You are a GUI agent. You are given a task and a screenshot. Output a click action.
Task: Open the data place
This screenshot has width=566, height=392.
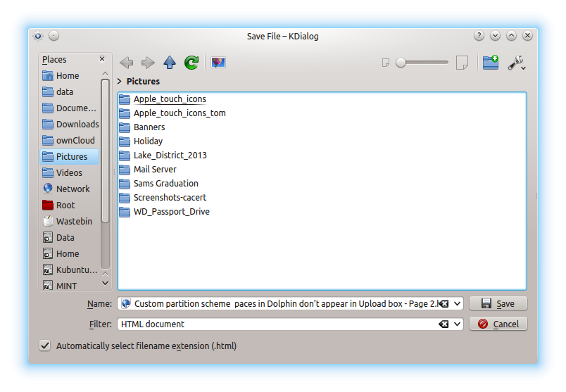70,92
